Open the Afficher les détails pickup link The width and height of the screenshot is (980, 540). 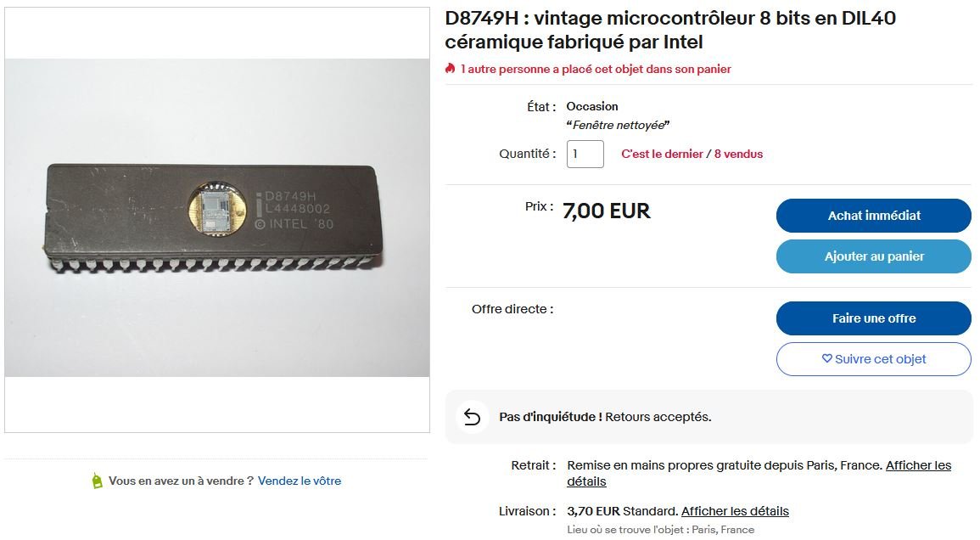click(759, 473)
